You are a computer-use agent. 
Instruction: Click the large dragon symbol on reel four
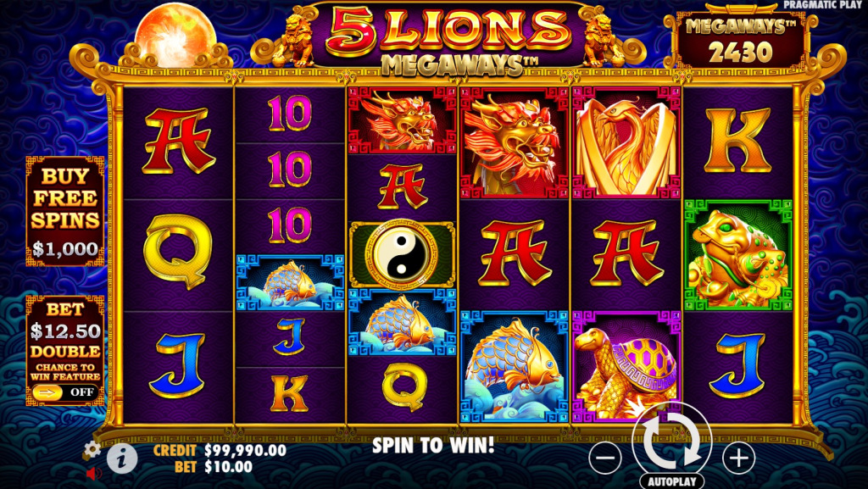tap(514, 142)
